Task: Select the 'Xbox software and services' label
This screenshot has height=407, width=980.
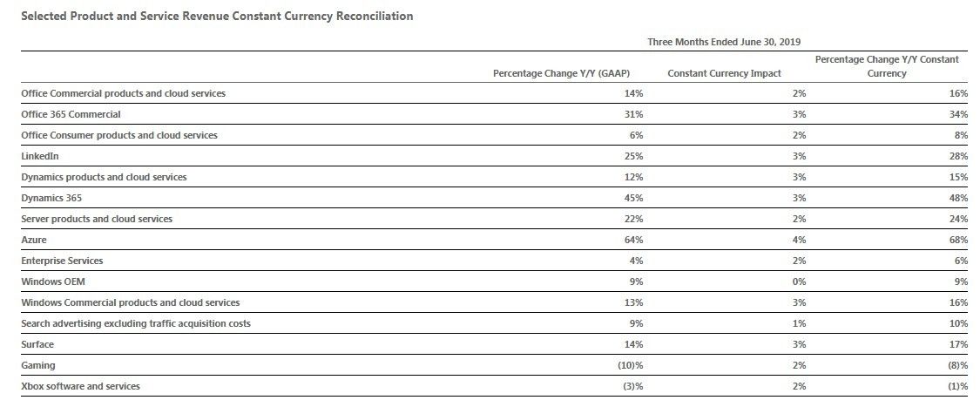Action: 80,386
